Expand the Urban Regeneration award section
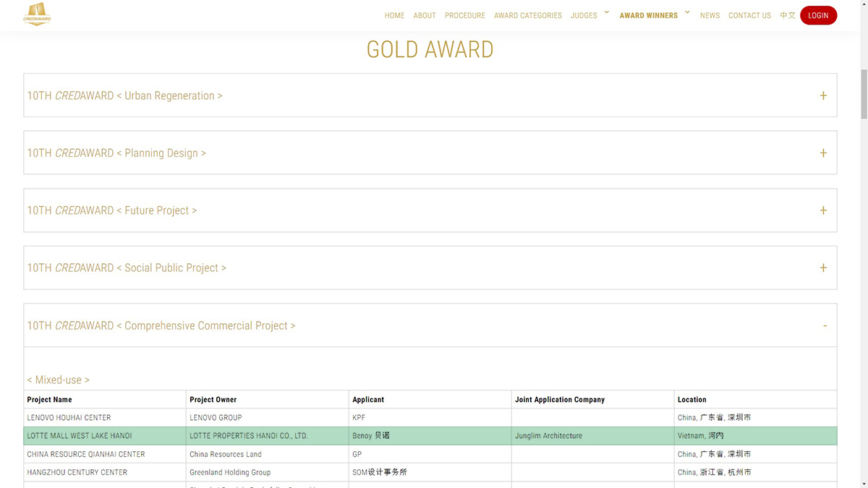The image size is (868, 488). pos(430,95)
